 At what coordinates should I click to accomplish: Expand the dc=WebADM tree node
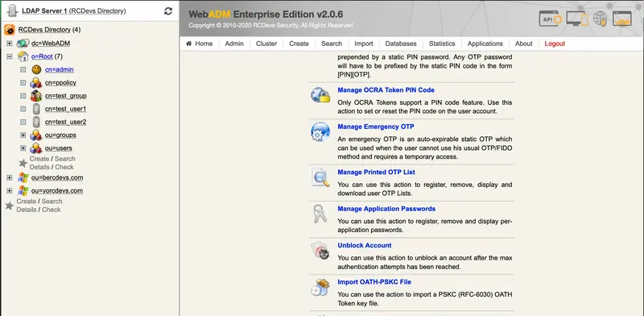coord(10,44)
